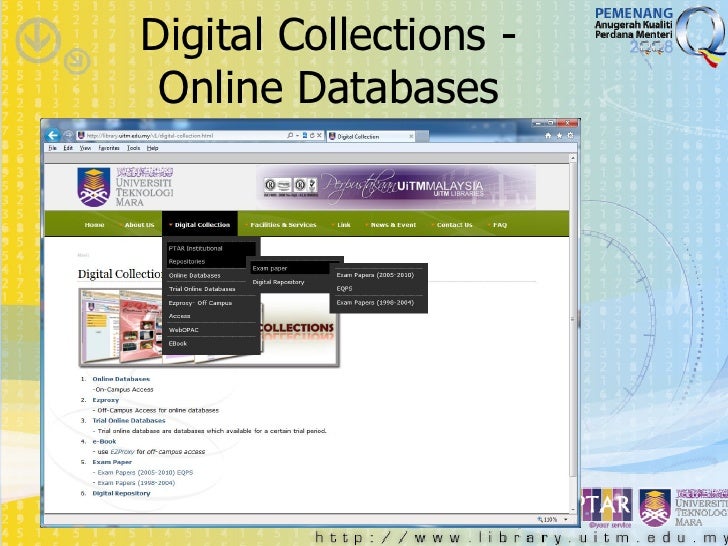
Task: Open the Digital Repository list link
Action: tap(121, 493)
